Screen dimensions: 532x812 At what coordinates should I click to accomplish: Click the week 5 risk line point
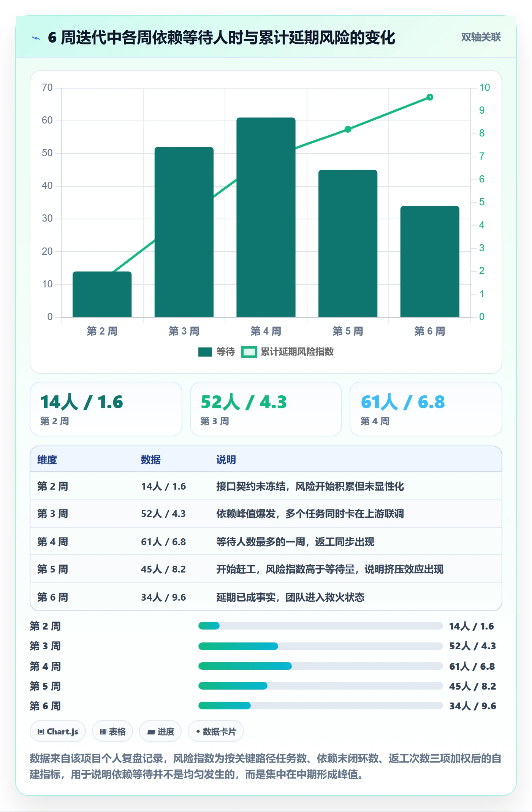(348, 129)
